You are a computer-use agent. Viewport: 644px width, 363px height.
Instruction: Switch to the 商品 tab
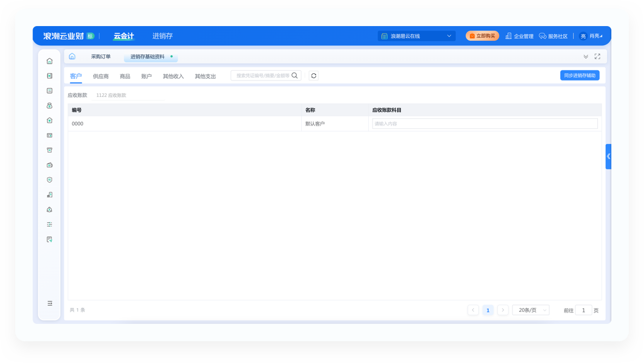pyautogui.click(x=125, y=76)
